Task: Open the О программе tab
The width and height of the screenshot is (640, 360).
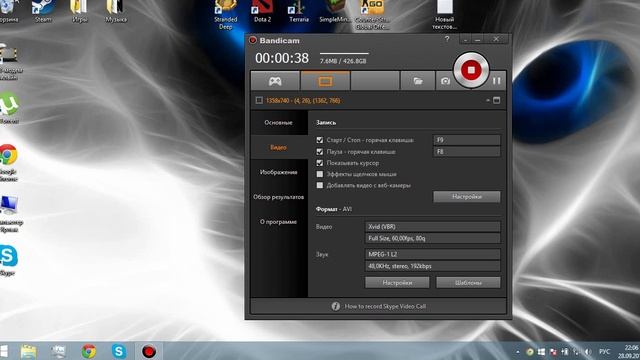Action: point(278,222)
